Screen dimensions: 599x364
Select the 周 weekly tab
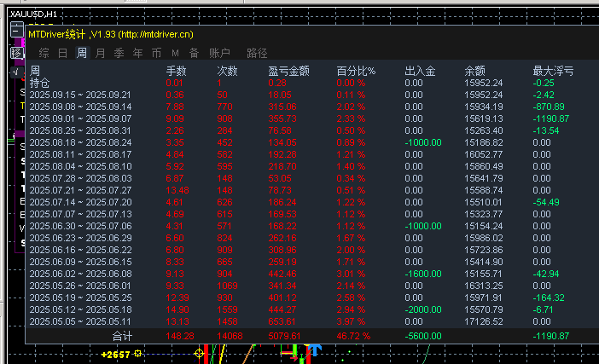tap(82, 53)
